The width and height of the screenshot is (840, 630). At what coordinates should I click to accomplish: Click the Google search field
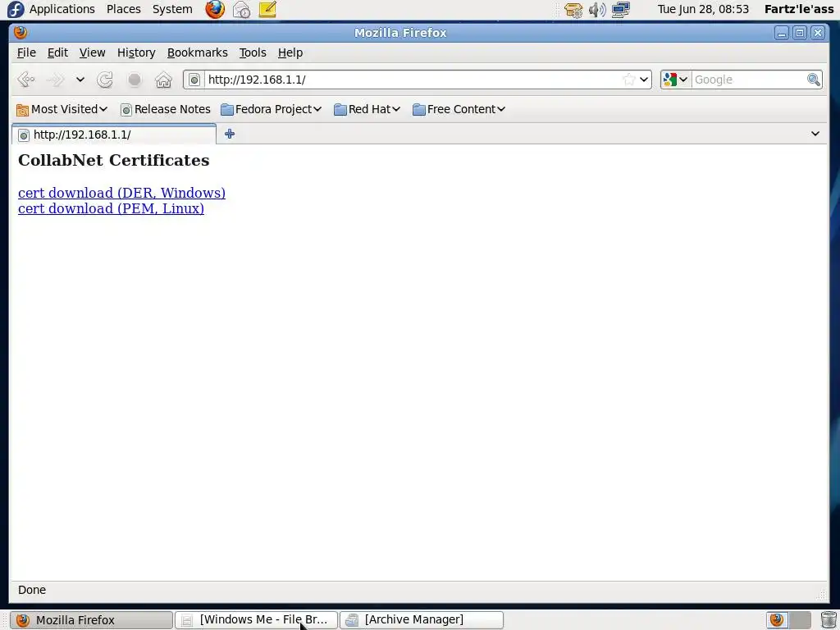point(749,80)
